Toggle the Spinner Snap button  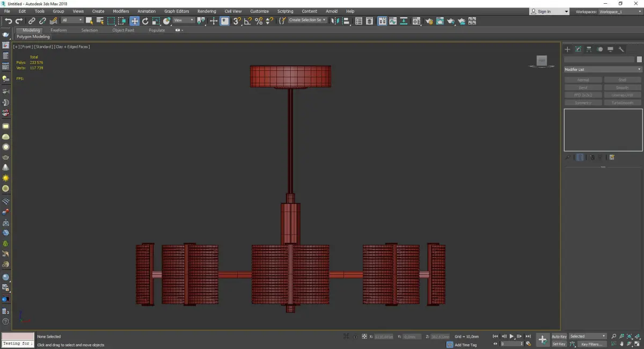pyautogui.click(x=269, y=21)
